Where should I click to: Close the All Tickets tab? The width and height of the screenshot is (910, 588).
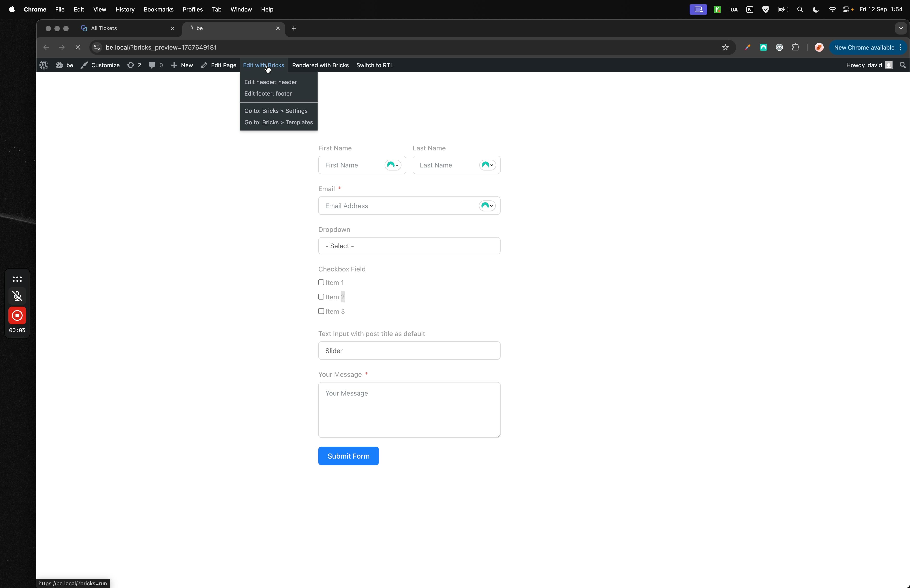(x=173, y=28)
